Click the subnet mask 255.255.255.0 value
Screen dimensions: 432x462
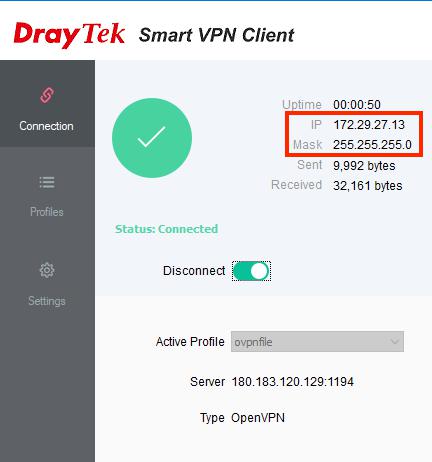(372, 145)
